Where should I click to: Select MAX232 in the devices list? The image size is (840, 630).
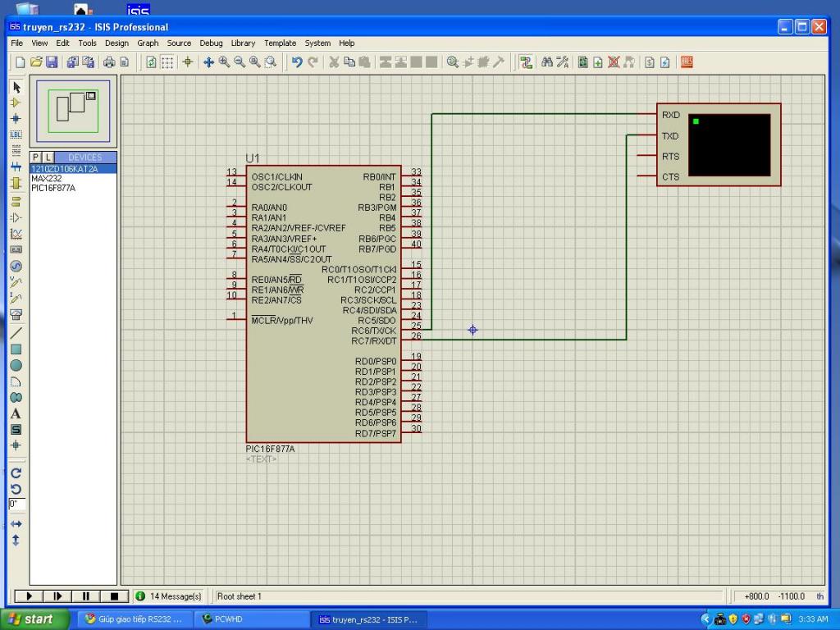click(x=47, y=178)
